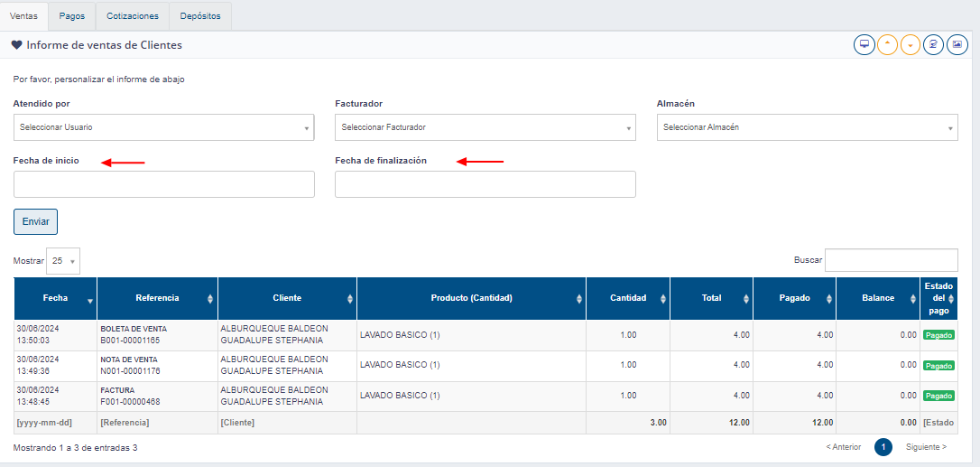
Task: Go to the Depósitos tab
Action: [x=200, y=16]
